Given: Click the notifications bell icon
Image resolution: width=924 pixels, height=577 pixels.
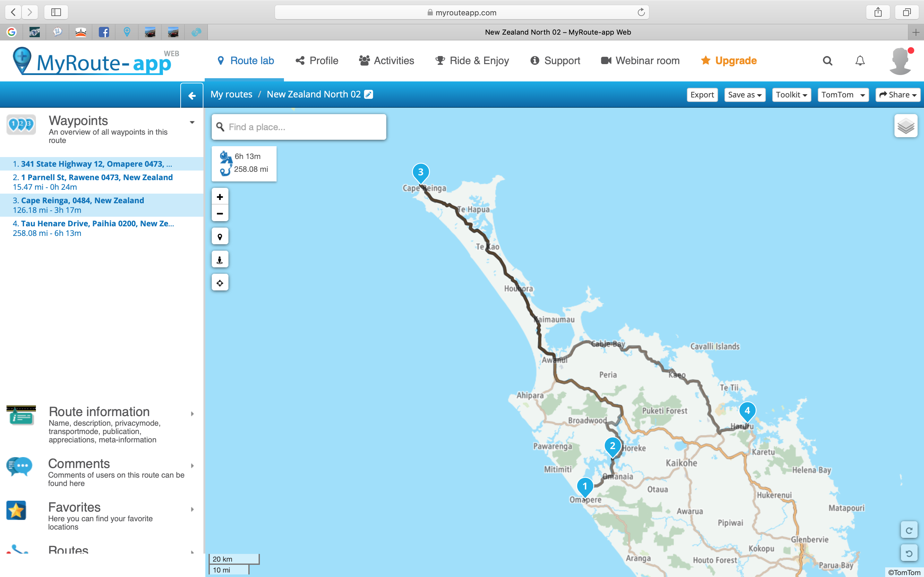Looking at the screenshot, I should 860,61.
